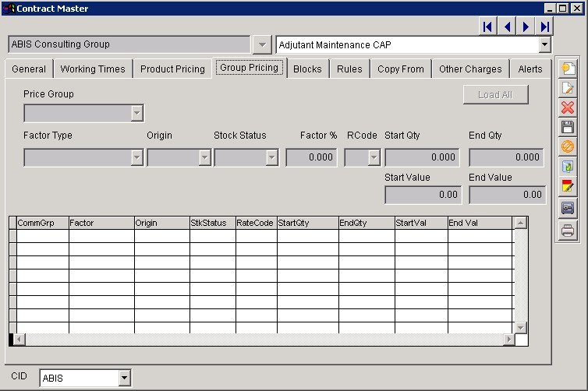Click the Factor % input field
This screenshot has height=391, width=588.
pos(311,157)
